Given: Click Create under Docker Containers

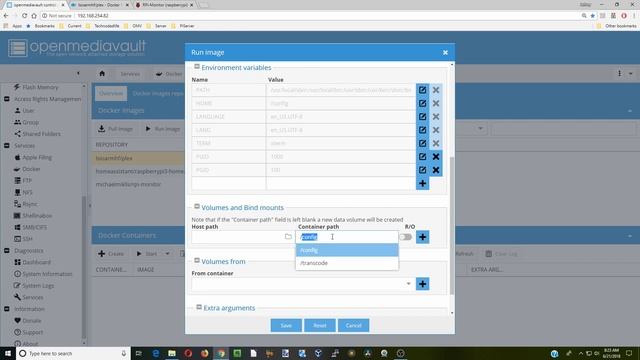Looking at the screenshot, I should pyautogui.click(x=111, y=253).
